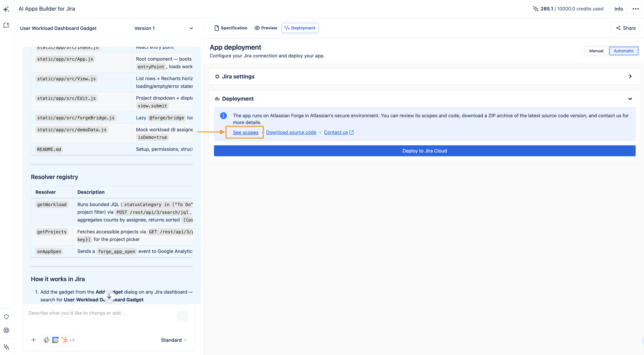
Task: Click static/app/src/View.js file name
Action: coord(66,79)
